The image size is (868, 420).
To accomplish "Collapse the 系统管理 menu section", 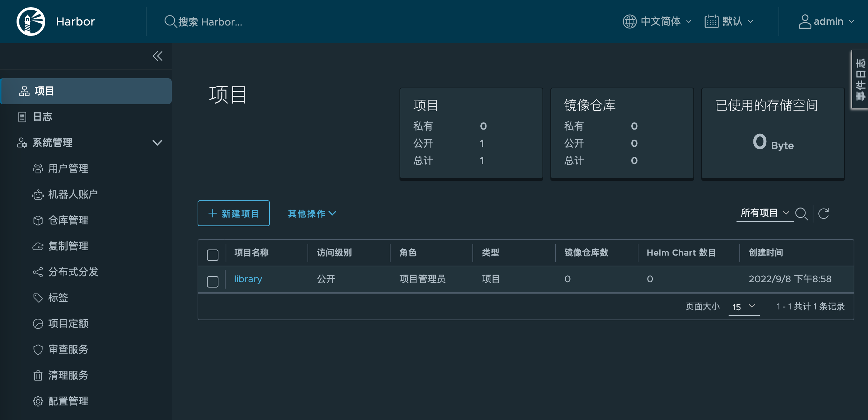I will [x=157, y=143].
